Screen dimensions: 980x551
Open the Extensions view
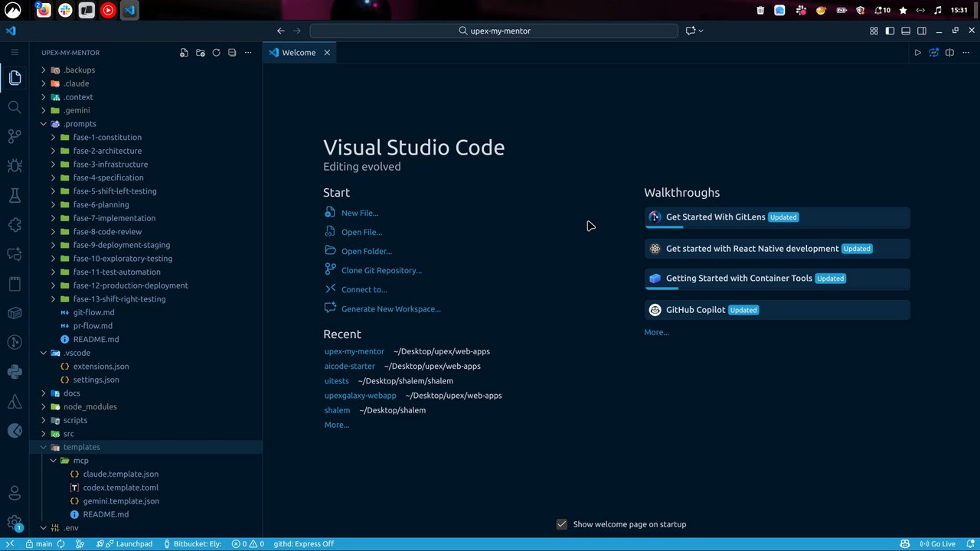pos(15,225)
